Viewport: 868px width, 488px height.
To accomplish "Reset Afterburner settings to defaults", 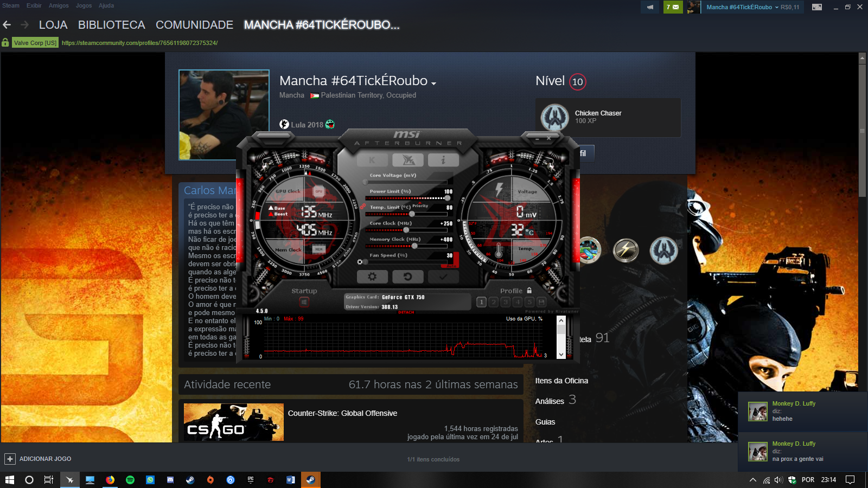I will pyautogui.click(x=407, y=277).
